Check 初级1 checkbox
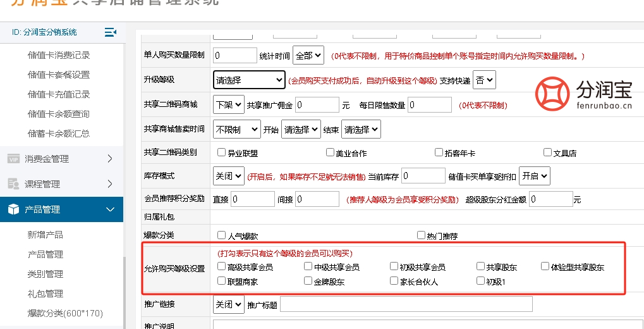This screenshot has width=644, height=329. tap(480, 281)
